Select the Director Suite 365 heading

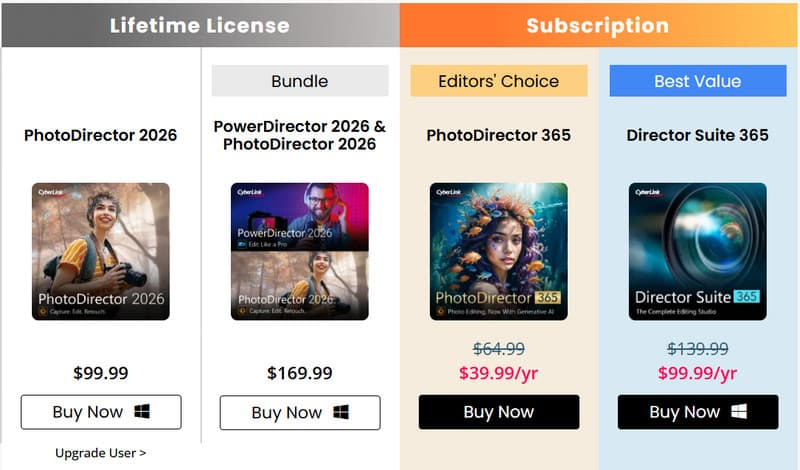(698, 135)
